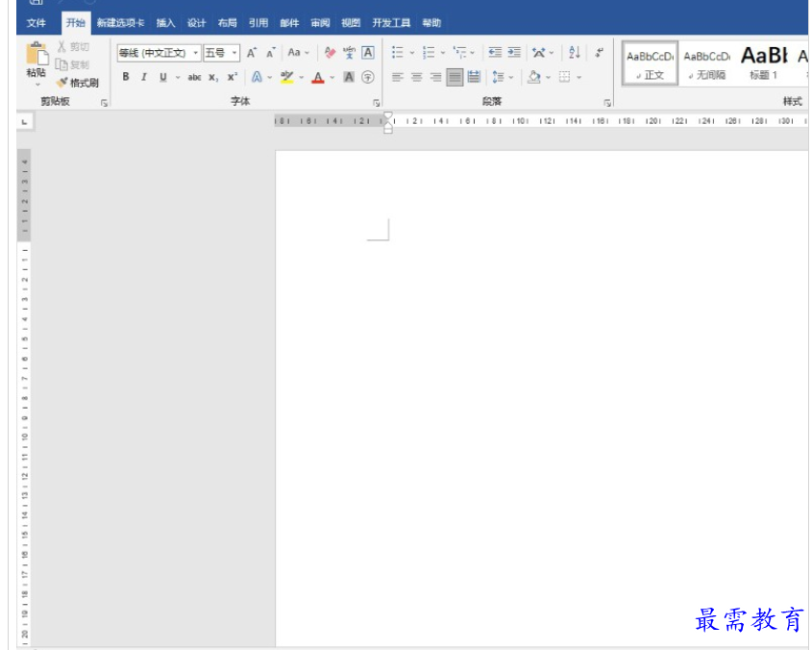Image resolution: width=812 pixels, height=650 pixels.
Task: Toggle the highlighted justify alignment button
Action: click(x=455, y=77)
